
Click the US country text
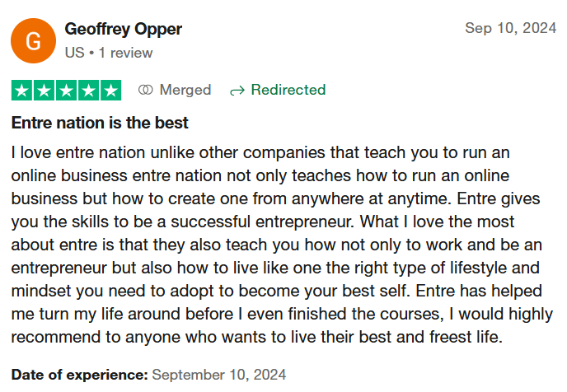click(x=73, y=53)
